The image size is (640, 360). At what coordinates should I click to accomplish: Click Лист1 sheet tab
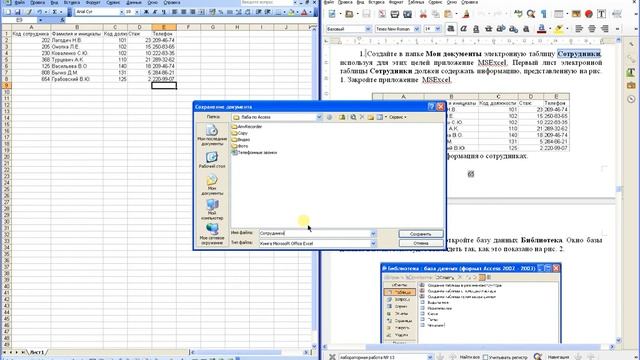pyautogui.click(x=37, y=352)
